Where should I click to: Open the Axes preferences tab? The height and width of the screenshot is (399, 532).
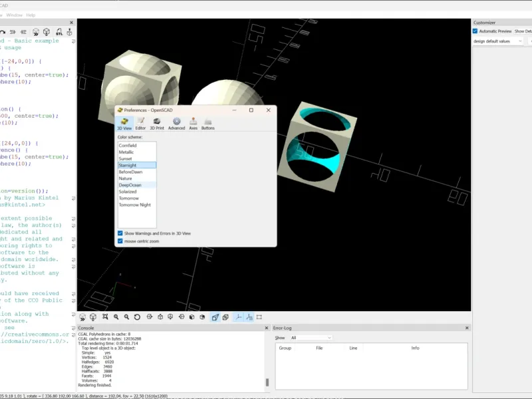pos(193,124)
